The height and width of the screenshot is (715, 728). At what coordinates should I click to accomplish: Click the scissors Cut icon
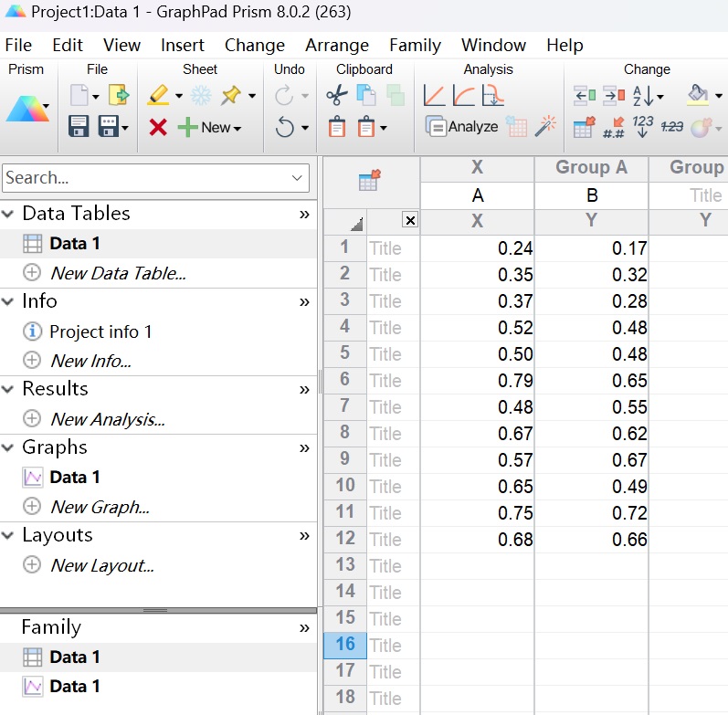pyautogui.click(x=336, y=95)
